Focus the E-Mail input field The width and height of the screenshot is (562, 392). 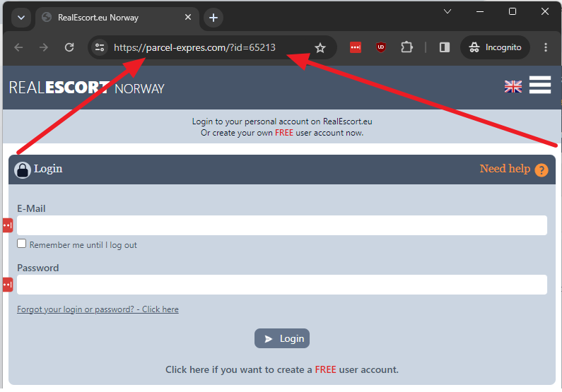[282, 225]
